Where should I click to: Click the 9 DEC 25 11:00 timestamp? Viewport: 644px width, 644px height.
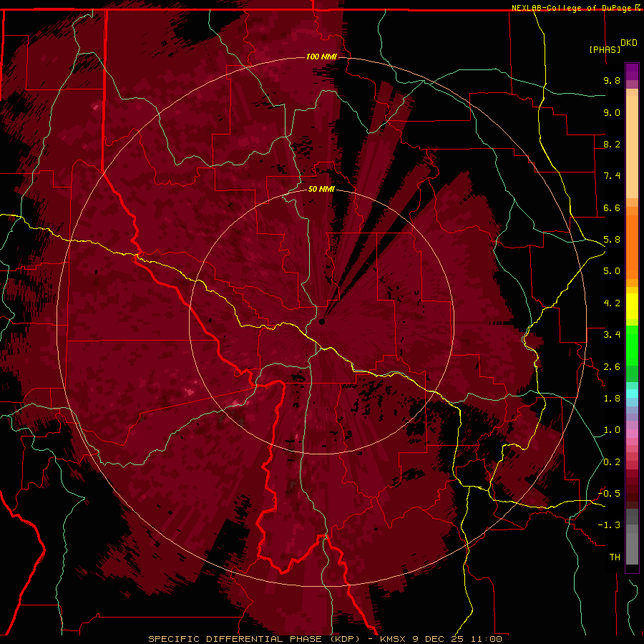(x=457, y=639)
